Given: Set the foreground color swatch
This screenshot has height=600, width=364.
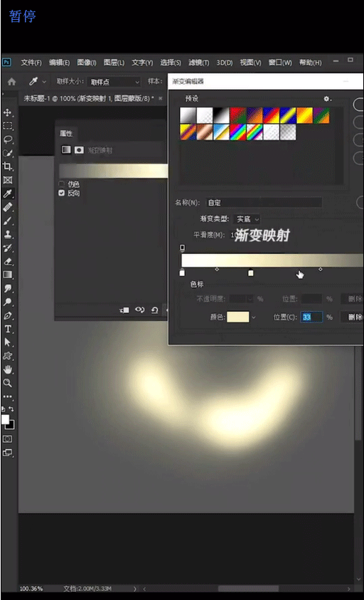Looking at the screenshot, I should (x=5, y=419).
